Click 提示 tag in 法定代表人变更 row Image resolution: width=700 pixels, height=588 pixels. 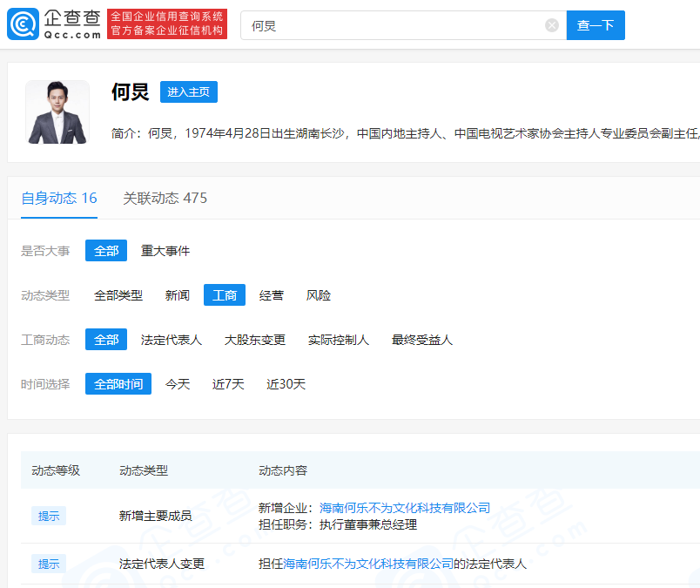49,564
